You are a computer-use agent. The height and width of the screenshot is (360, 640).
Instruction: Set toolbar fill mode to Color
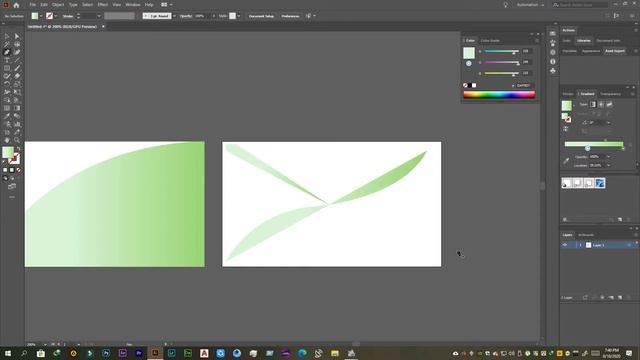pyautogui.click(x=5, y=170)
